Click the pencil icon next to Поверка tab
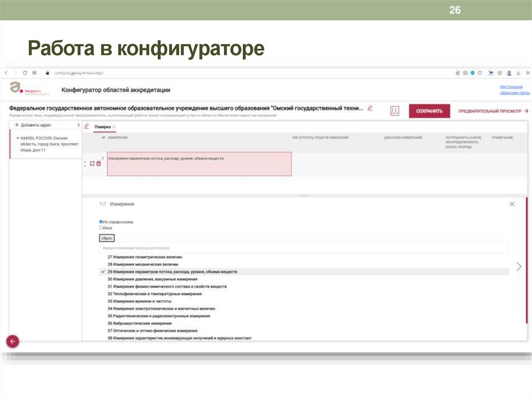532x398 pixels. (86, 126)
